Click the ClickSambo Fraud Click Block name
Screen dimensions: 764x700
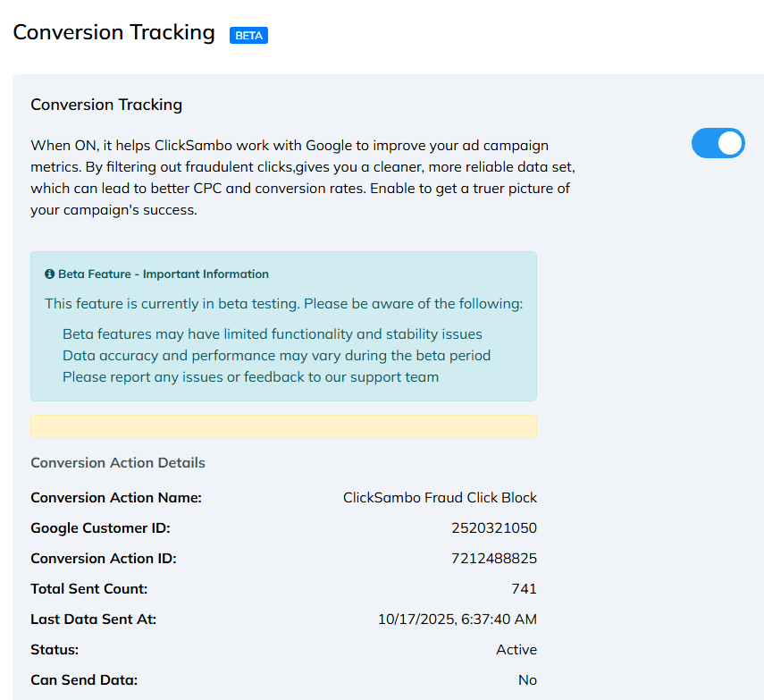(x=440, y=498)
